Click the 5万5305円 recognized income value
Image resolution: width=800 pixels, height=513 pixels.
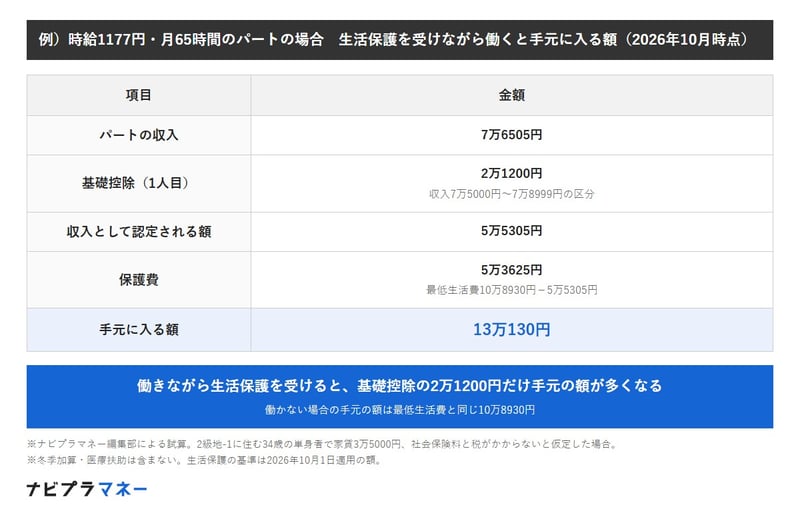click(511, 231)
